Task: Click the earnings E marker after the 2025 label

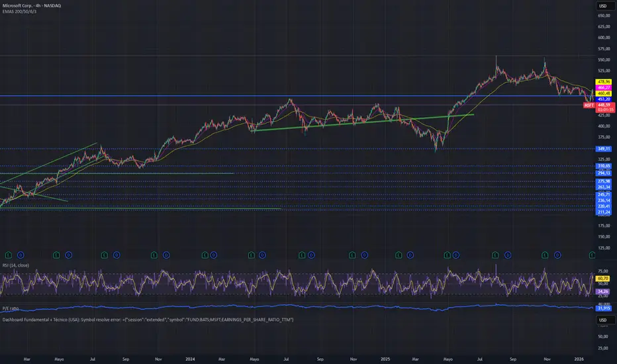Action: 399,255
